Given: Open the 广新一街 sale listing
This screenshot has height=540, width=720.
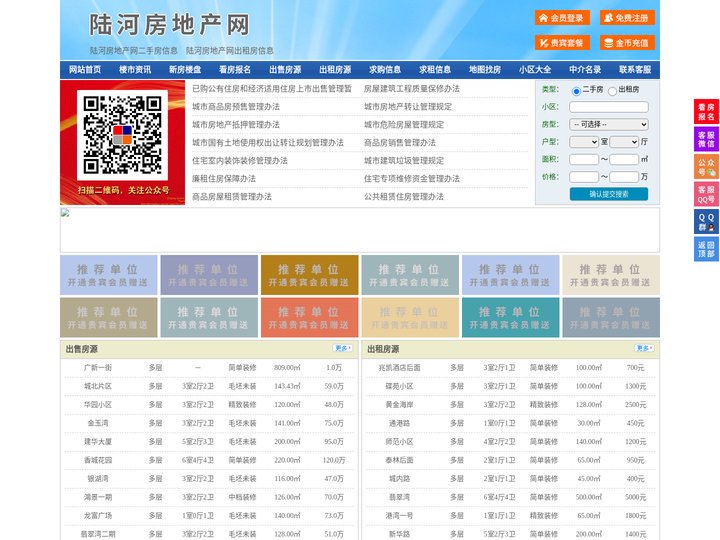Looking at the screenshot, I should click(98, 368).
